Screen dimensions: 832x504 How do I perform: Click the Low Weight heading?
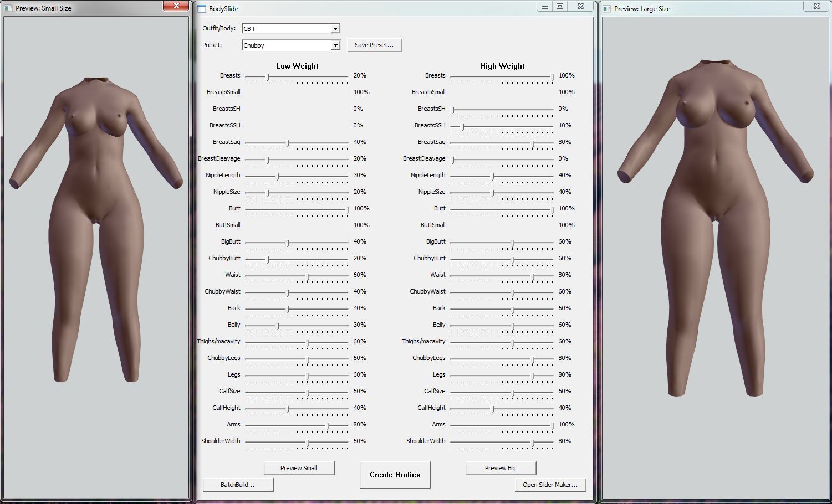click(x=297, y=66)
